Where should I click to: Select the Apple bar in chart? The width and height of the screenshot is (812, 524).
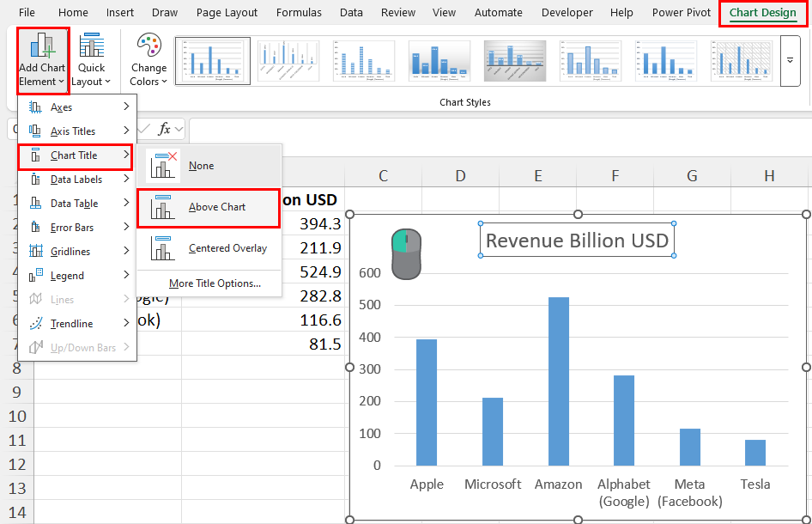tap(427, 402)
